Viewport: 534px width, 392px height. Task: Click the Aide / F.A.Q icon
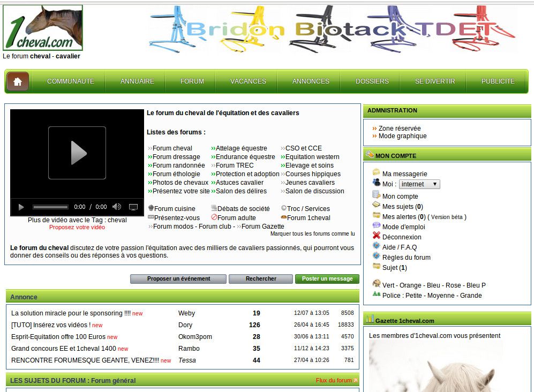pyautogui.click(x=377, y=246)
